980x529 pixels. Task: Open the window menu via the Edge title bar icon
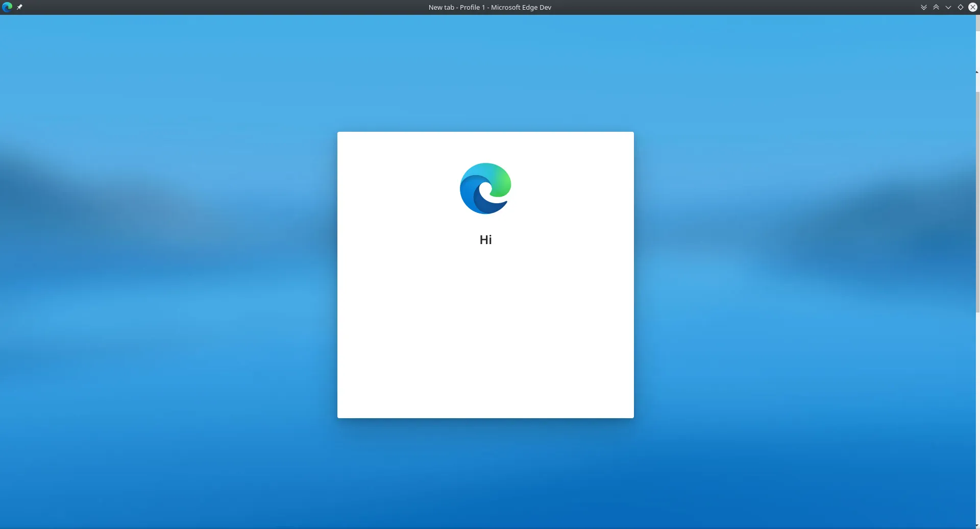point(7,7)
